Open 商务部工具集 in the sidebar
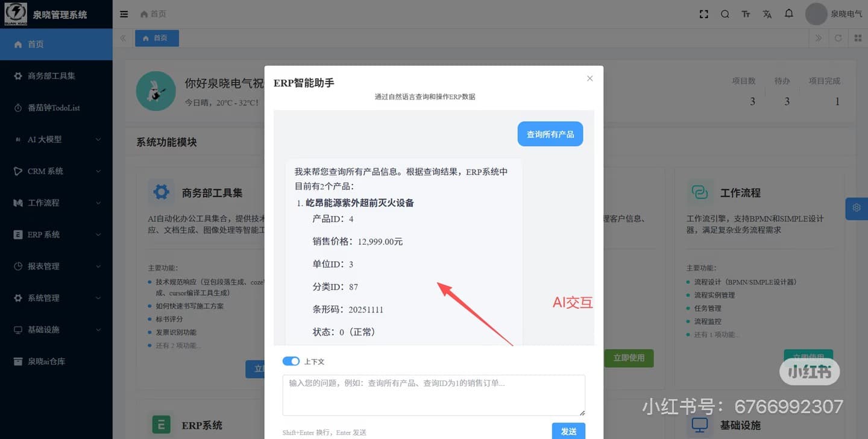The height and width of the screenshot is (439, 868). (56, 76)
